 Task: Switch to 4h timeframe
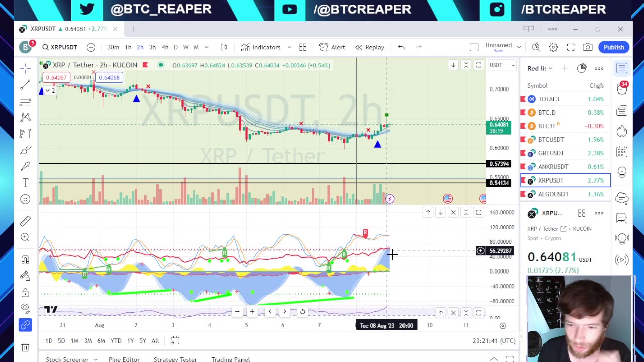pos(165,47)
